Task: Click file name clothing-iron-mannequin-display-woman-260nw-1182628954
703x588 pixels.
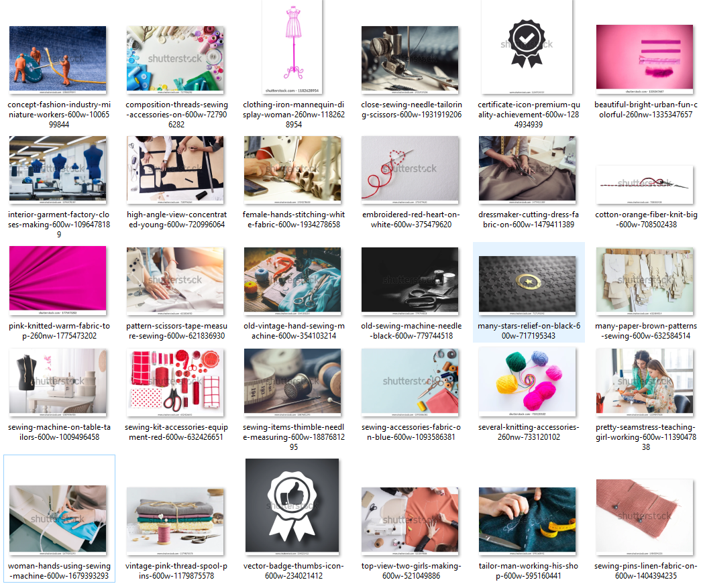Action: tap(294, 114)
